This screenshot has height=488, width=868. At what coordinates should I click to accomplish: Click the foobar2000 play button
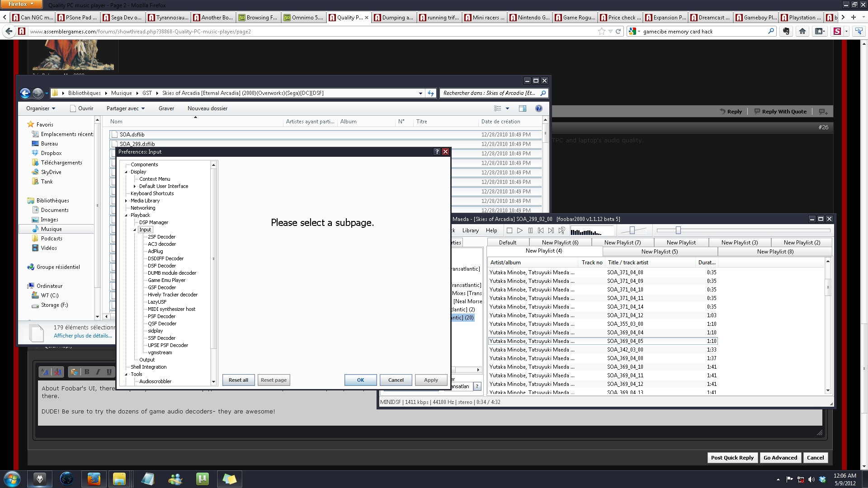click(520, 230)
